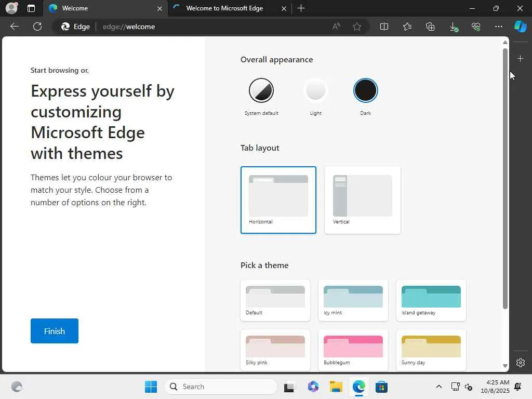This screenshot has height=399, width=532.
Task: Click the taskbar Search box
Action: click(221, 387)
